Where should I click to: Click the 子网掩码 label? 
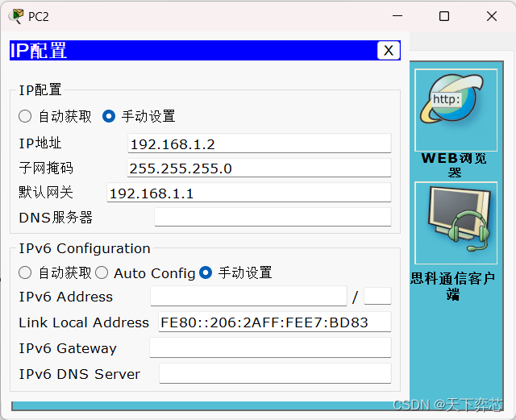46,168
